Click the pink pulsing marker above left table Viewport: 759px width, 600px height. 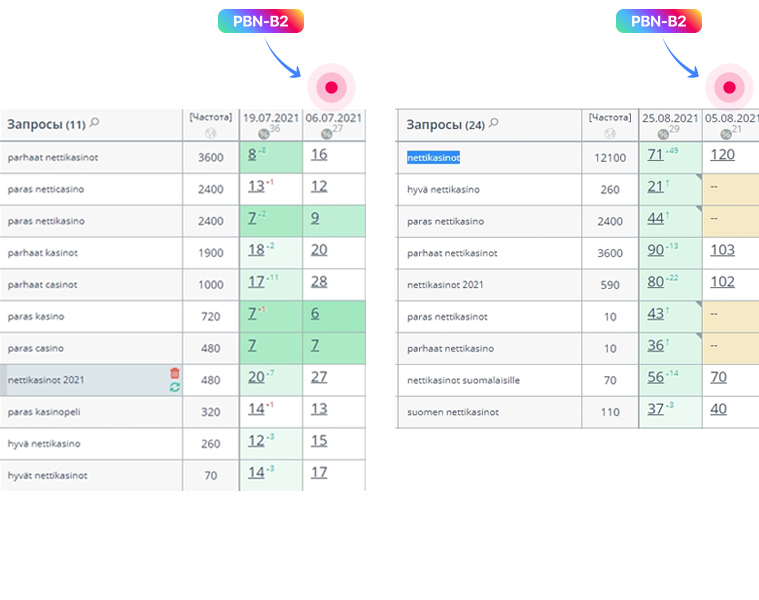(x=331, y=88)
